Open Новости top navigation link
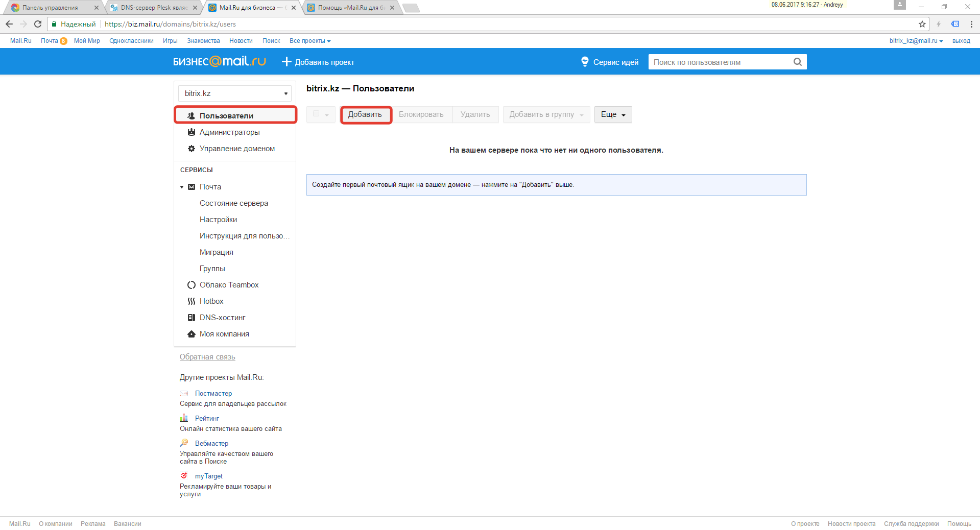The width and height of the screenshot is (980, 530). click(241, 41)
